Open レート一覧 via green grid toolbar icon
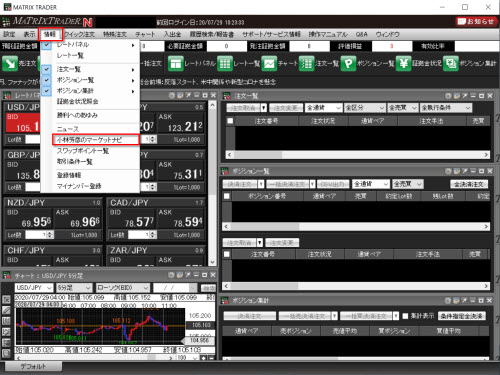This screenshot has height=375, width=500. point(225,63)
